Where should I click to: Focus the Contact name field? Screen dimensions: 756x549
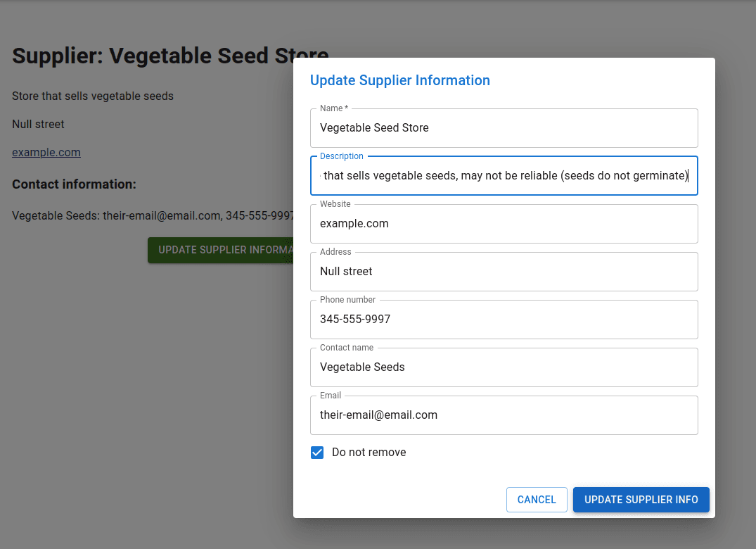pos(504,367)
